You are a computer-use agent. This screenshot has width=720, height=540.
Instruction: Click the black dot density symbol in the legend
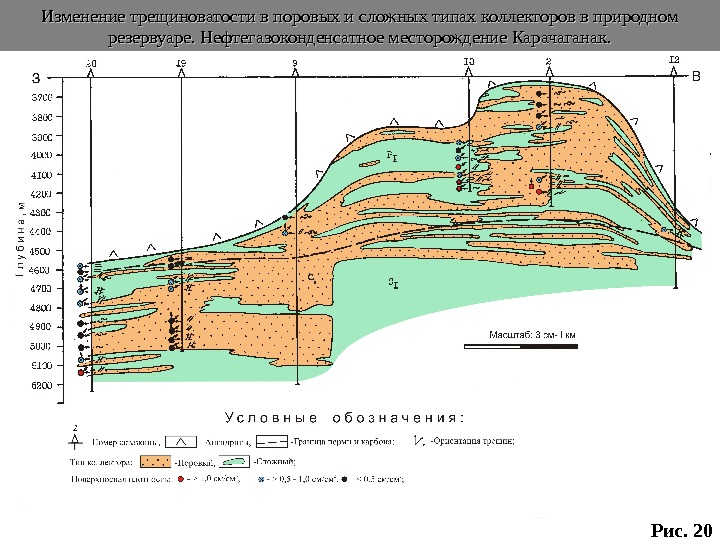[344, 479]
